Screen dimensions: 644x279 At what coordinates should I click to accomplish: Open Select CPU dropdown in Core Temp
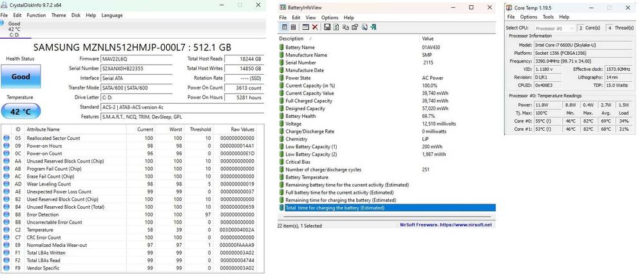pyautogui.click(x=554, y=28)
